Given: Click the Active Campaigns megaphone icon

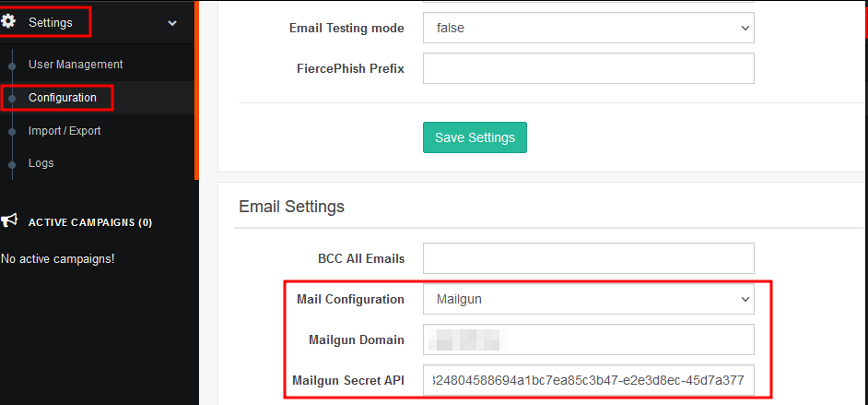Looking at the screenshot, I should (x=10, y=221).
